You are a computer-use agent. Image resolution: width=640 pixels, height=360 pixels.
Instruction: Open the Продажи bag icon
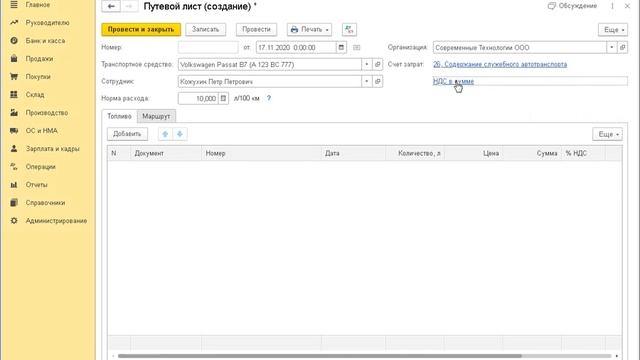(x=14, y=59)
